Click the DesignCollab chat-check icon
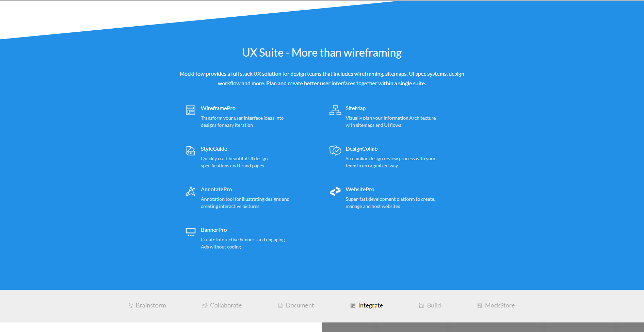Screen dimensions: 644x332 [335, 150]
